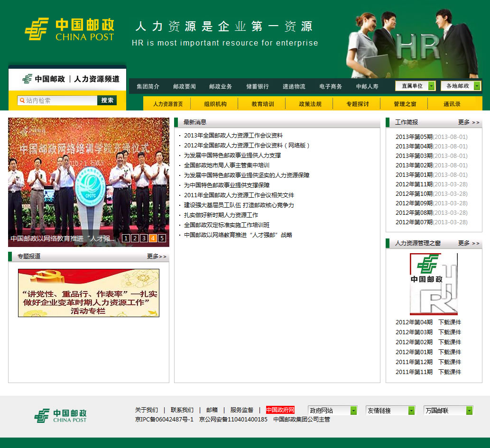This screenshot has width=490, height=448.
Task: Show slide 1 in the photo carousel
Action: point(126,238)
